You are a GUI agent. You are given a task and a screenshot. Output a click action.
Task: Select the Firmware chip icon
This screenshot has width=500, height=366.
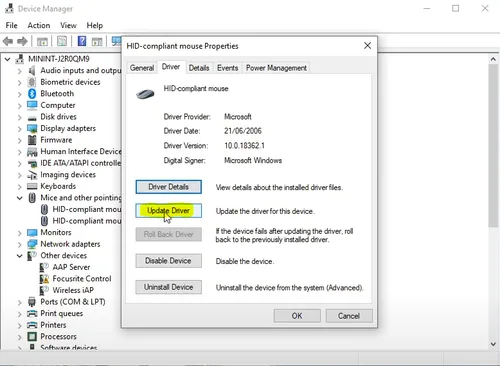32,140
